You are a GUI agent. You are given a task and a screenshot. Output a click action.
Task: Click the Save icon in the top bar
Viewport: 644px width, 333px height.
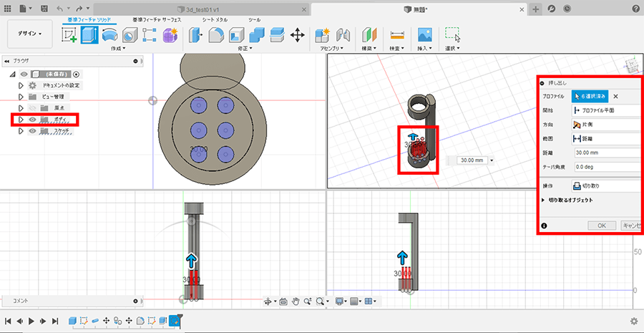pyautogui.click(x=45, y=8)
